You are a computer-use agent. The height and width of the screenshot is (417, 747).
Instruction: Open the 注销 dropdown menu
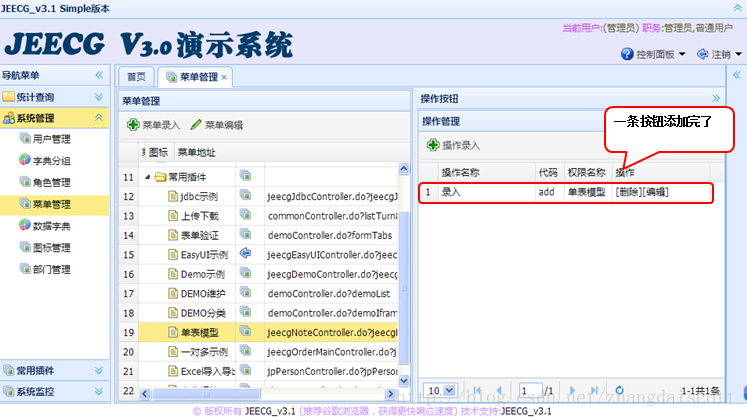726,54
